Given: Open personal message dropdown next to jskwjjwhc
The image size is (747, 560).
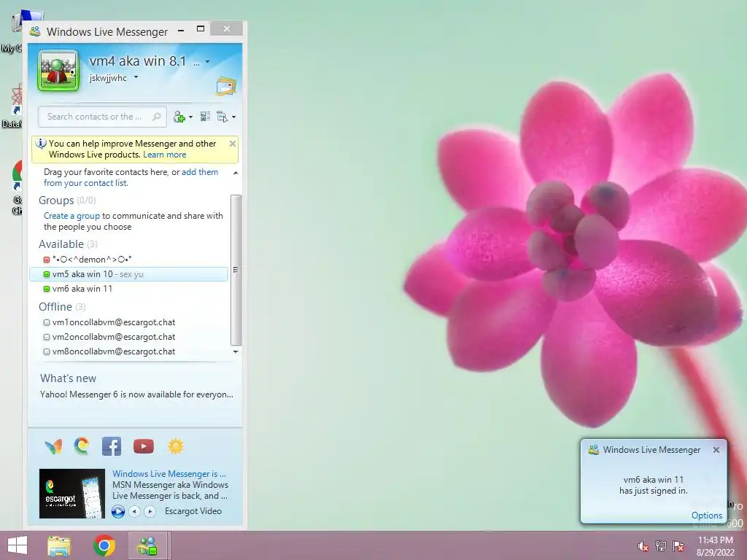Looking at the screenshot, I should click(136, 77).
